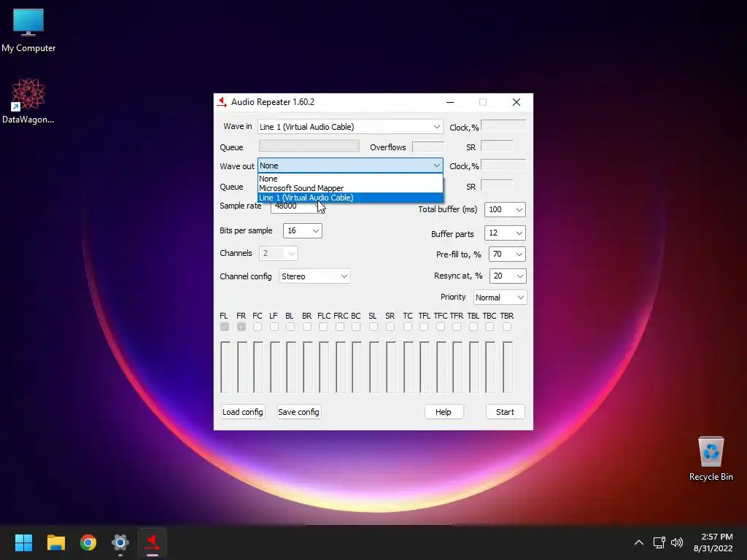Toggle the FRC channel checkbox
The image size is (747, 560).
(340, 327)
